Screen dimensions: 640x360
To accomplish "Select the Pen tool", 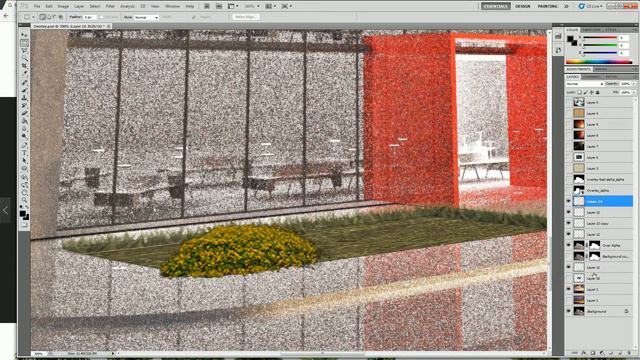I will 24,145.
